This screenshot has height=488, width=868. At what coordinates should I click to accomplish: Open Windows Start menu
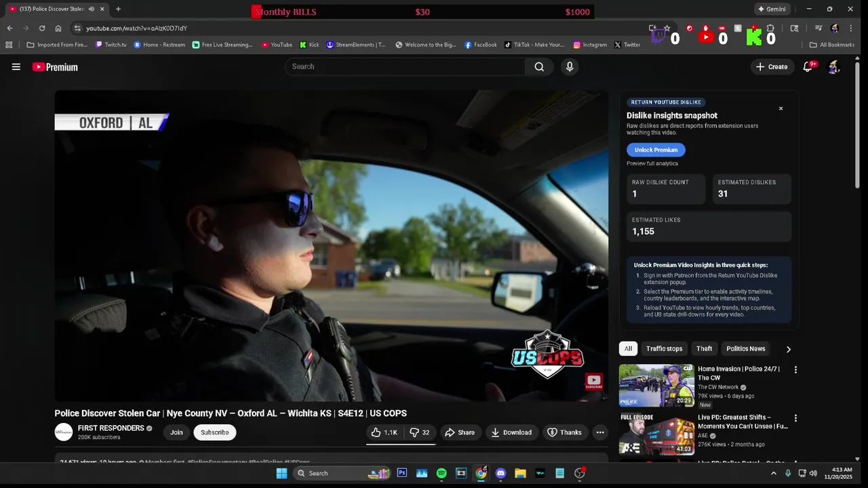coord(281,473)
